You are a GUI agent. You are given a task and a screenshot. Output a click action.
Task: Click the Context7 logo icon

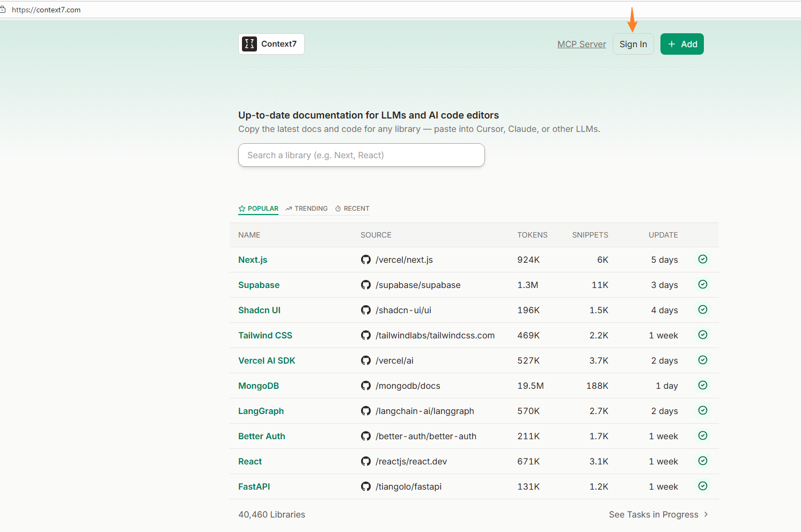coord(249,44)
